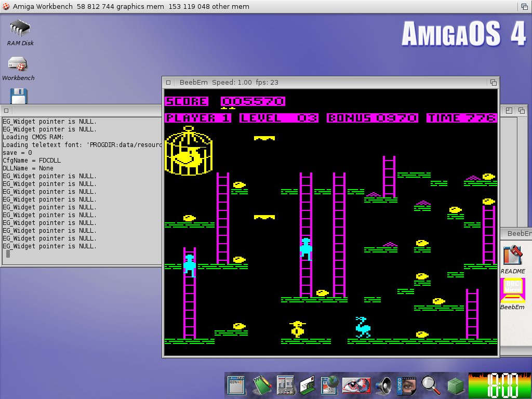Image resolution: width=532 pixels, height=399 pixels.
Task: Click the green cube icon in dock
Action: (x=455, y=387)
